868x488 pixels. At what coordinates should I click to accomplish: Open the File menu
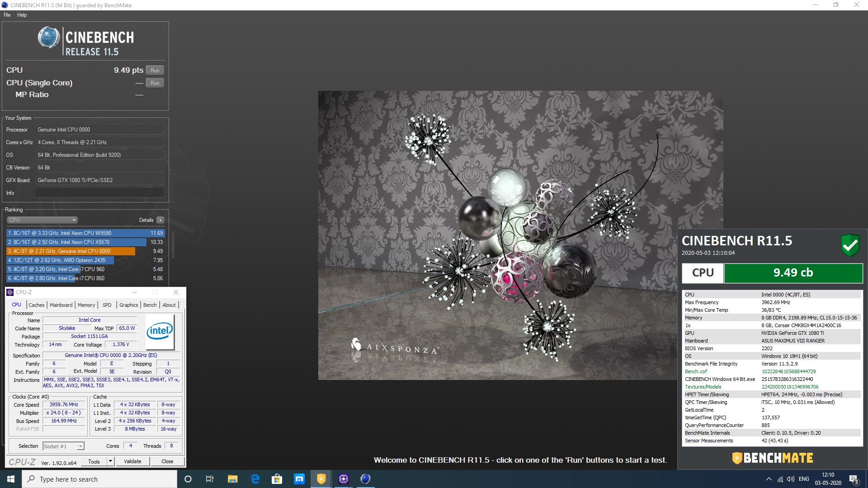click(7, 15)
